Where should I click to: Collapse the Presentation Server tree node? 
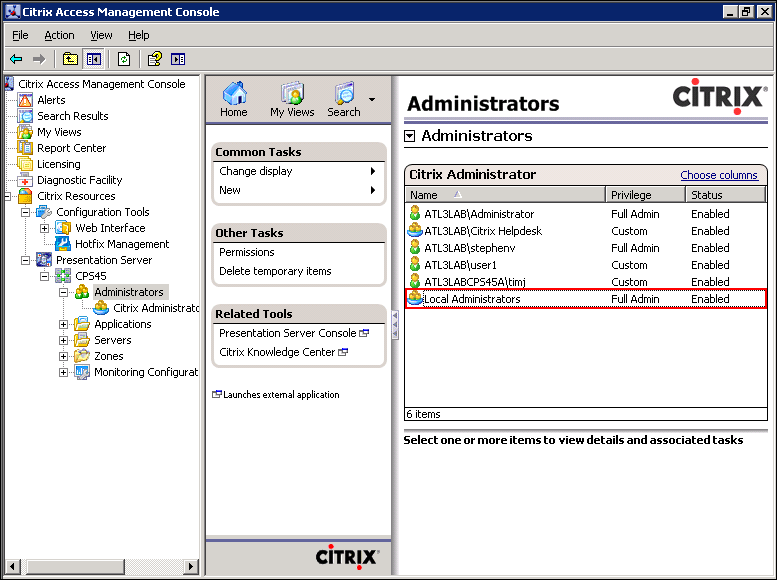25,260
